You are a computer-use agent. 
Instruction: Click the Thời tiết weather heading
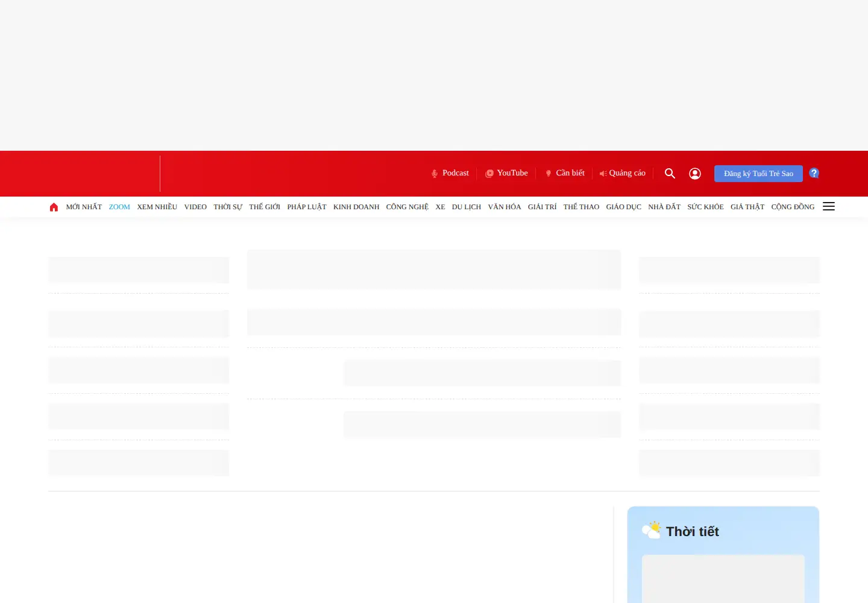(693, 531)
